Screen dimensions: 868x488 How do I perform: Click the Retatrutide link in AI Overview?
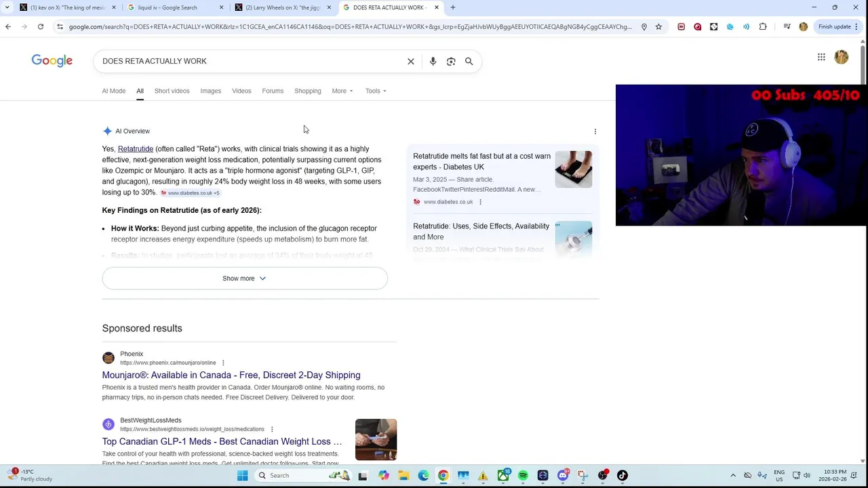click(x=136, y=149)
